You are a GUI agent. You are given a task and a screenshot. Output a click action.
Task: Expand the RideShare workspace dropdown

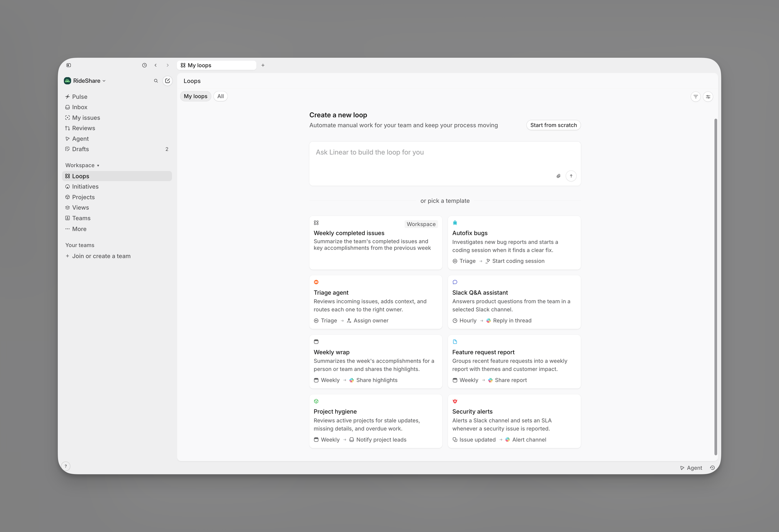tap(85, 81)
